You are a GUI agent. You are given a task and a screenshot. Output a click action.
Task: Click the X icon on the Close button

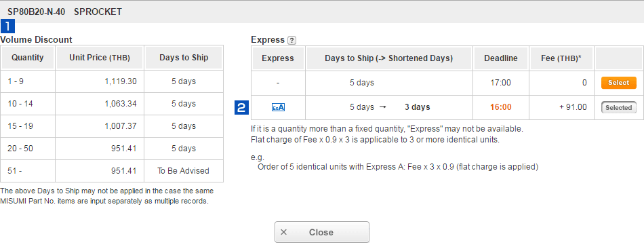tap(283, 232)
